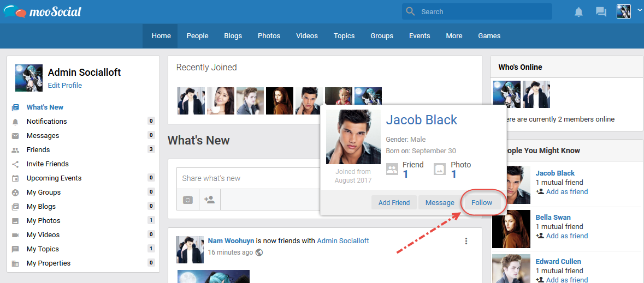Viewport: 644px width, 283px height.
Task: Click the search magnifier icon
Action: click(410, 11)
